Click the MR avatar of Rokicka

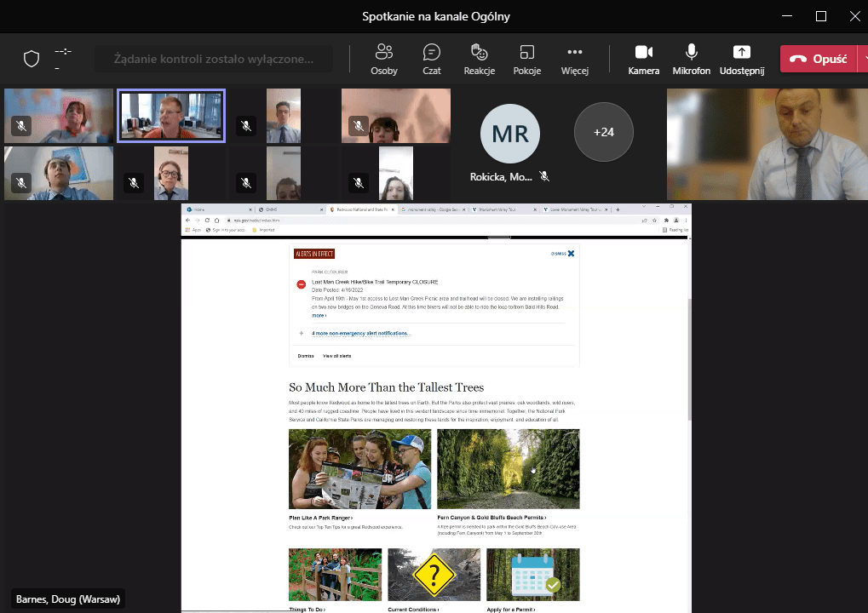[x=509, y=134]
